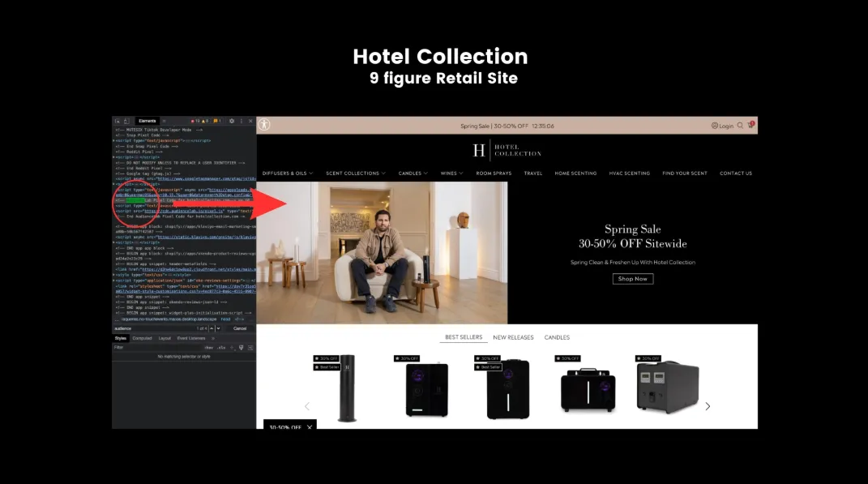Toggle the computed styles sidebar icon

250,348
